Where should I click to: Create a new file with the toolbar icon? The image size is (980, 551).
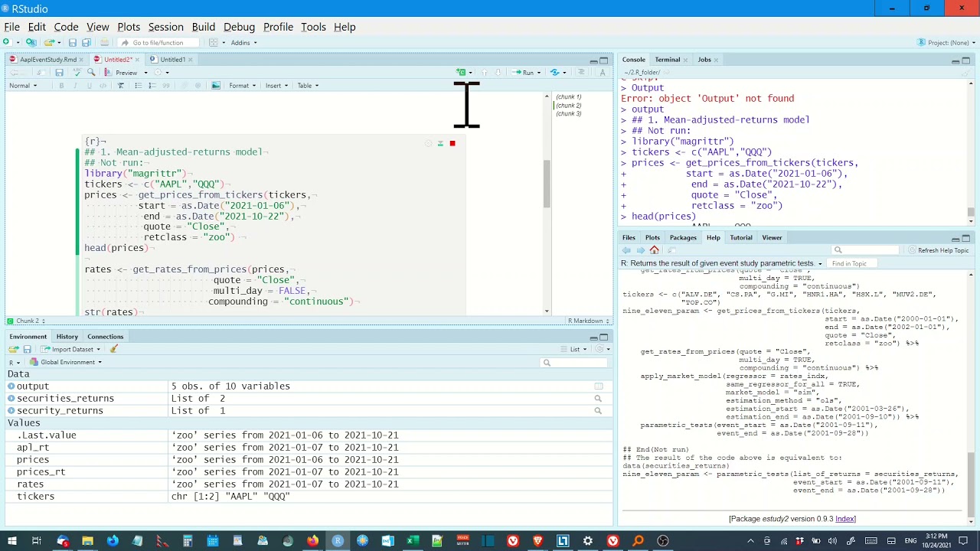pyautogui.click(x=8, y=43)
